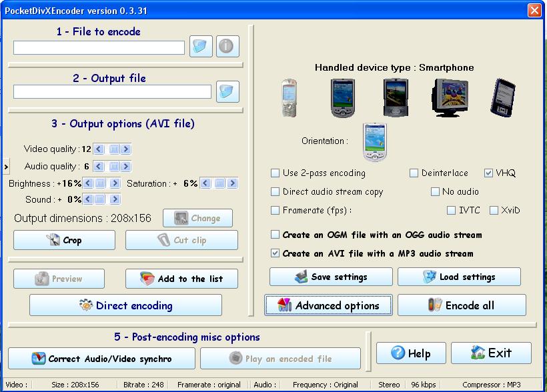The width and height of the screenshot is (547, 392).
Task: Click the Audio quality middle grip button
Action: click(x=113, y=167)
